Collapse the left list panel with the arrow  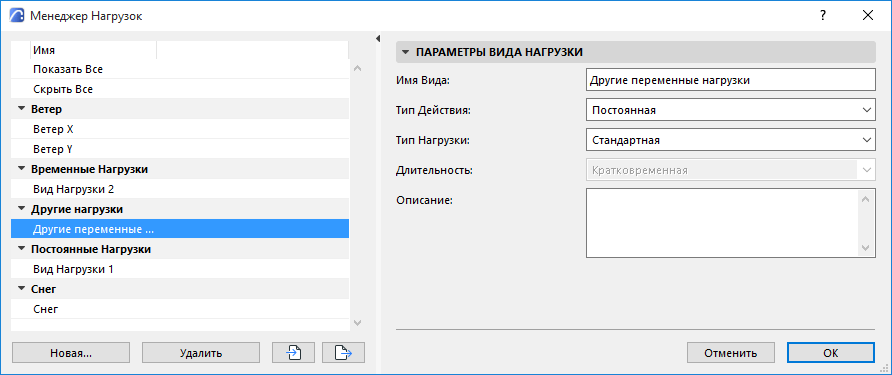point(378,38)
